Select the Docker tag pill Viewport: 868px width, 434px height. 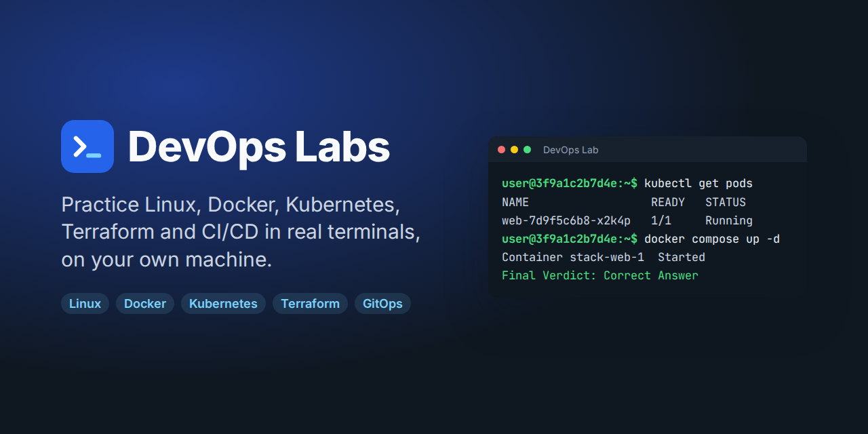[x=145, y=303]
